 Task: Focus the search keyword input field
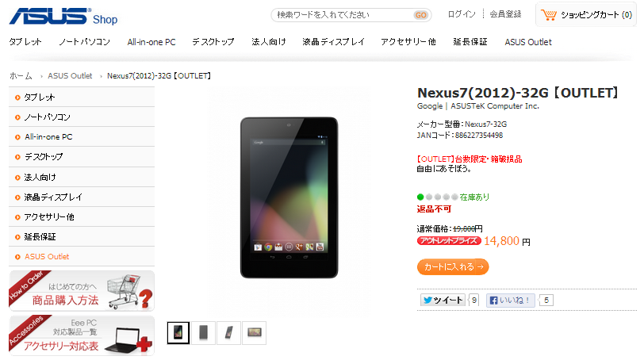[343, 15]
